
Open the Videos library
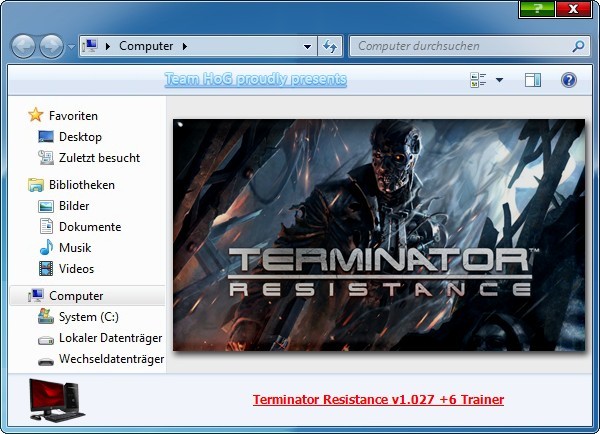[x=77, y=269]
